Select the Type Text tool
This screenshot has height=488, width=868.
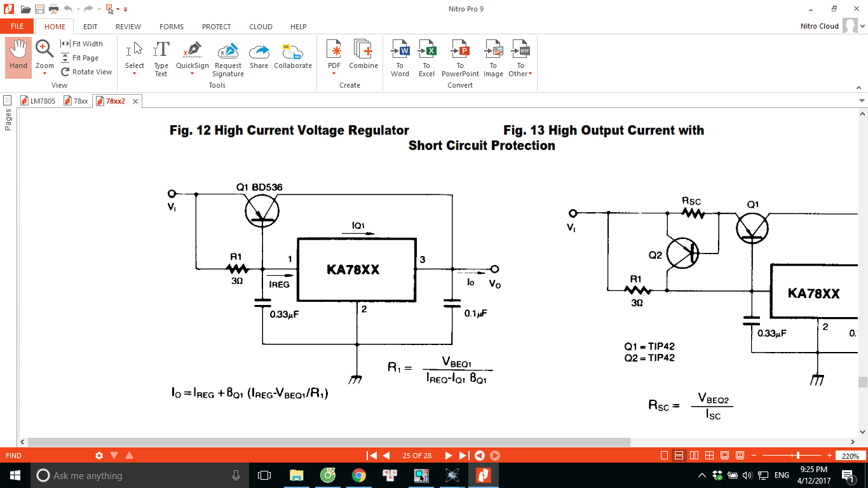coord(161,58)
